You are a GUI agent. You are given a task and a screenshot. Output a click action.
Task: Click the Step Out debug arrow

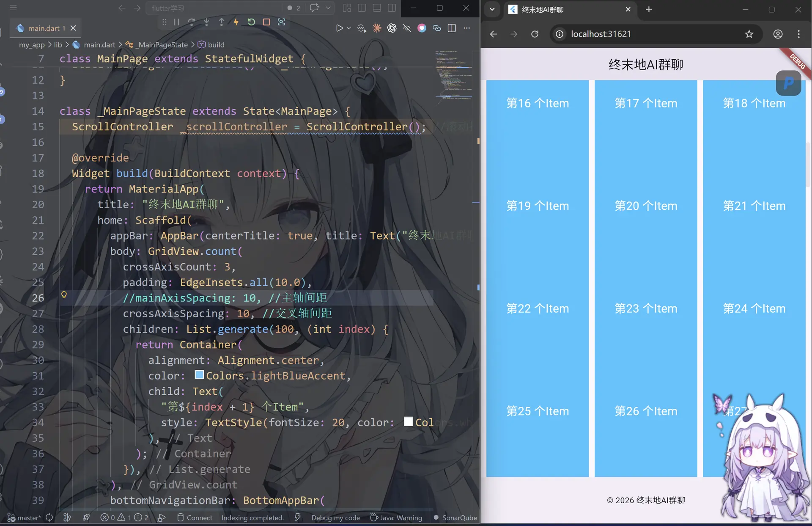(221, 22)
